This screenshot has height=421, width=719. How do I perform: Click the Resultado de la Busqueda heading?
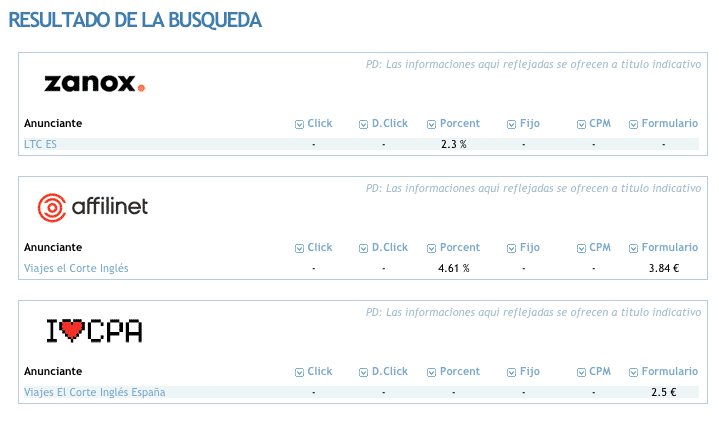pyautogui.click(x=135, y=20)
